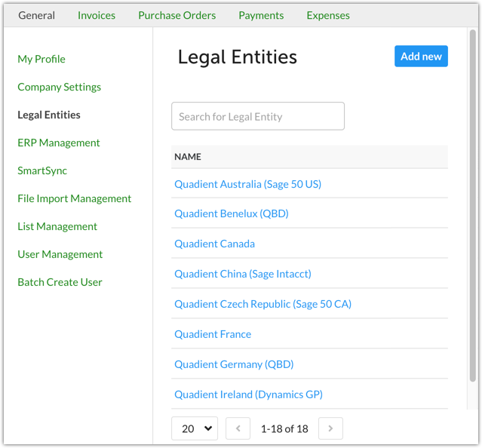
Task: Open File Import Management
Action: (x=74, y=198)
